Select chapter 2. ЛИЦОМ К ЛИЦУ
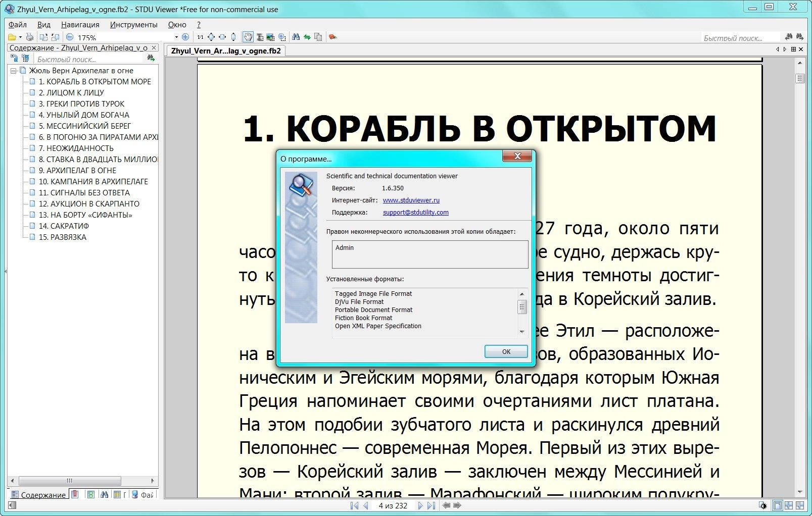 [x=71, y=93]
